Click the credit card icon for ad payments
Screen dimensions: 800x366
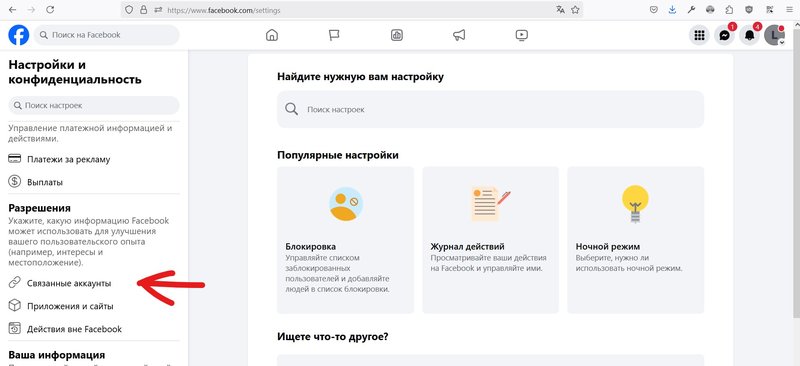tap(15, 159)
